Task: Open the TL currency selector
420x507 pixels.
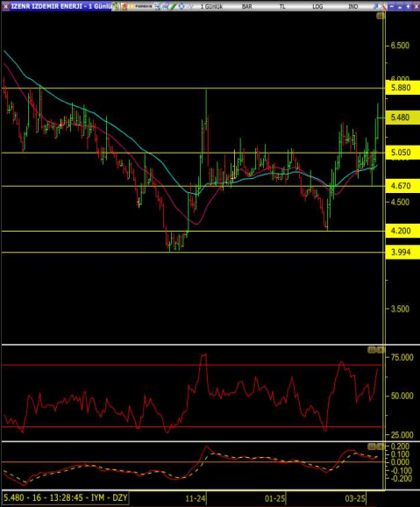Action: (x=282, y=6)
